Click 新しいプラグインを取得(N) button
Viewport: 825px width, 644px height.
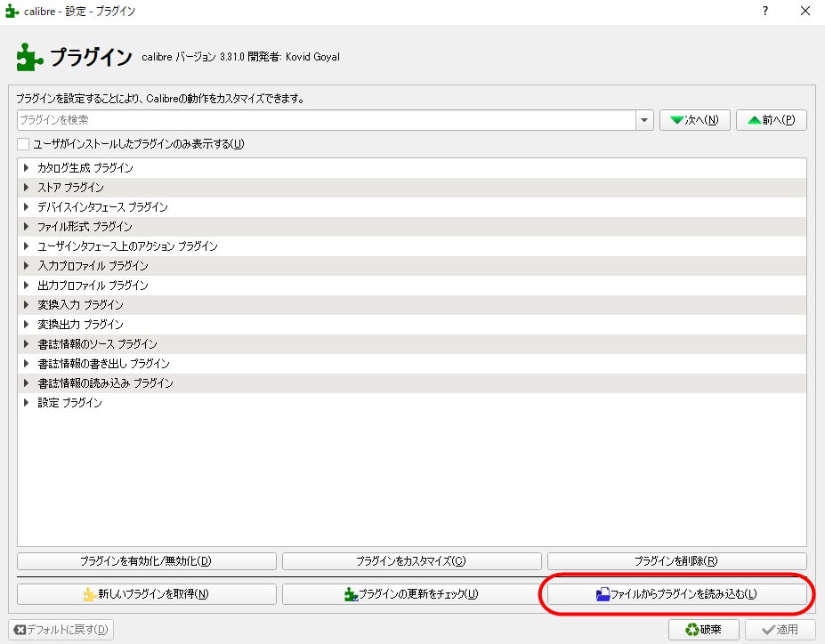point(146,594)
